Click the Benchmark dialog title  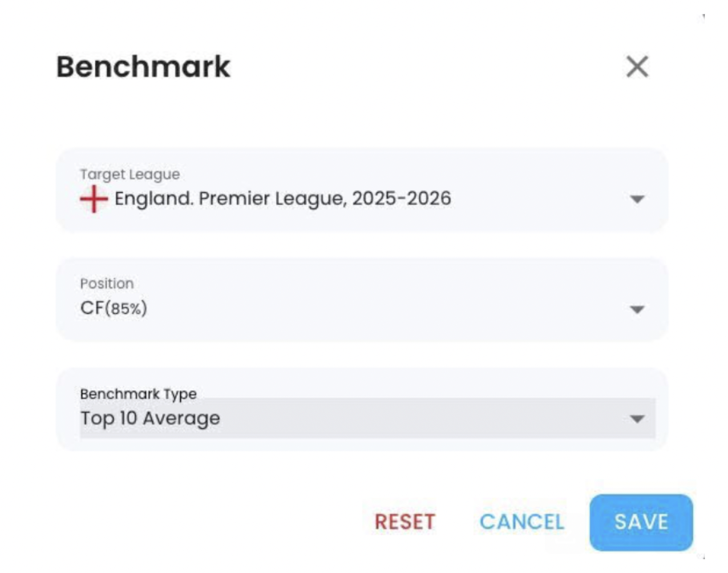143,67
